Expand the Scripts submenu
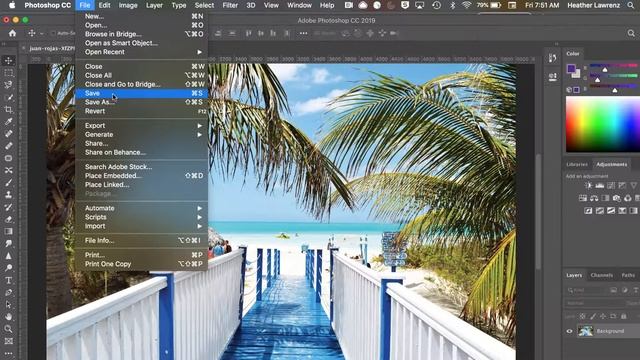Screen dimensions: 640x360 [x=141, y=217]
